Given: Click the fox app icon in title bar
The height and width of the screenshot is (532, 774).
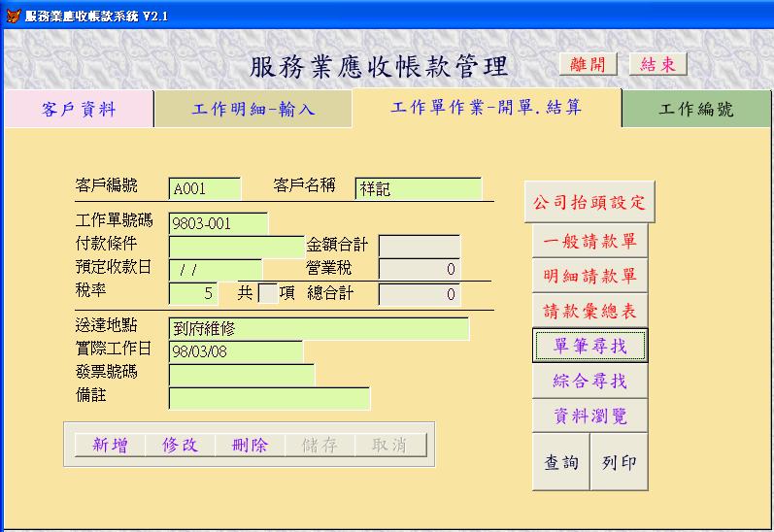Looking at the screenshot, I should (x=14, y=16).
